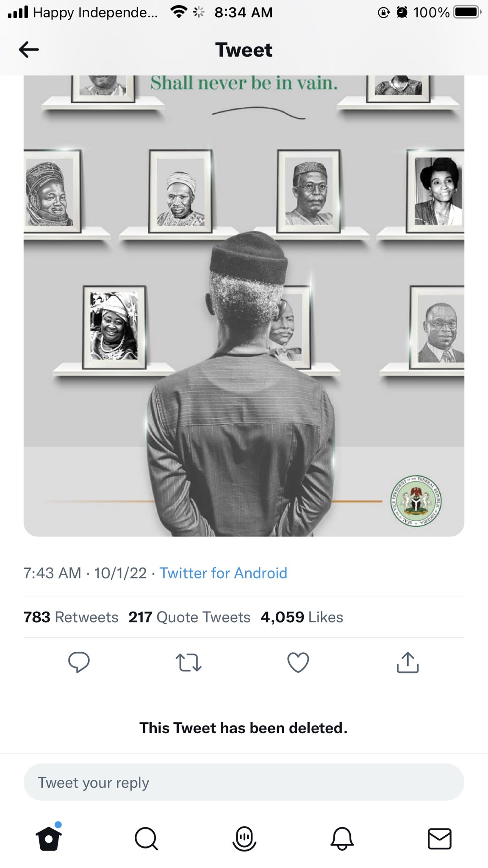View the 783 Retweets list
Image resolution: width=488 pixels, height=868 pixels.
71,617
